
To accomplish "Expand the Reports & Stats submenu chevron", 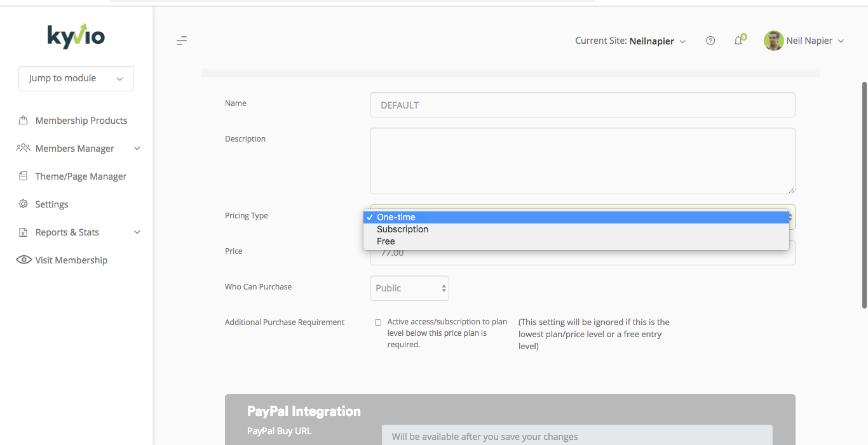I will (137, 232).
